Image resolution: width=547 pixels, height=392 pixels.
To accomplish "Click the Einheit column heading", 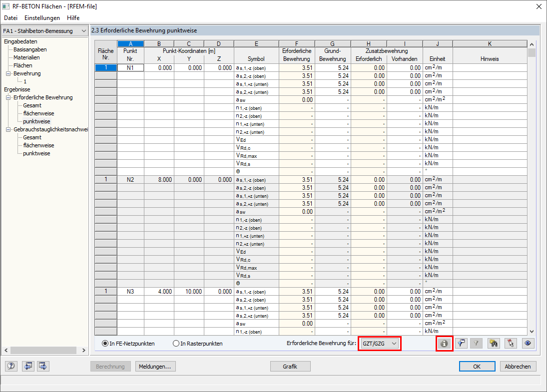I will [x=438, y=59].
